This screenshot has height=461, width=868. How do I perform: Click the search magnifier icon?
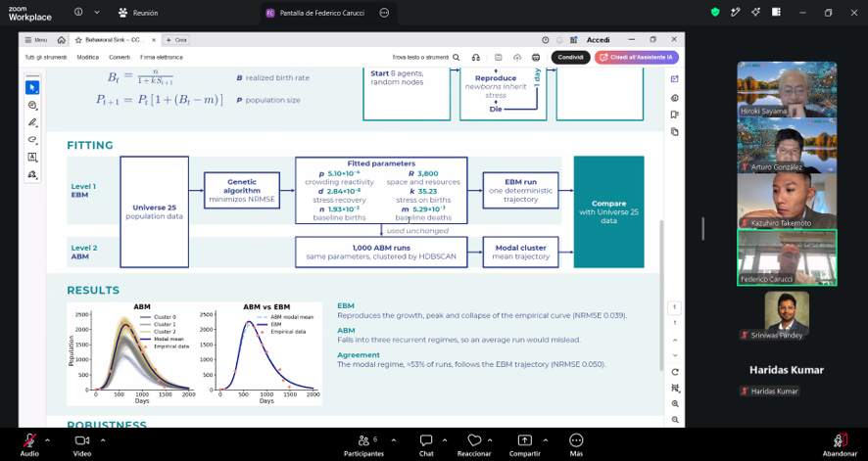point(457,57)
